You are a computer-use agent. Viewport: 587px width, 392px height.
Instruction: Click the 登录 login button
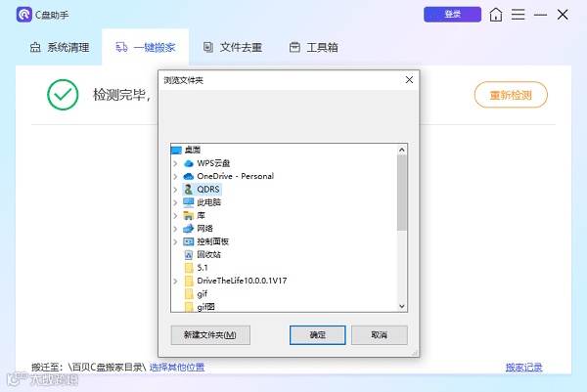452,15
